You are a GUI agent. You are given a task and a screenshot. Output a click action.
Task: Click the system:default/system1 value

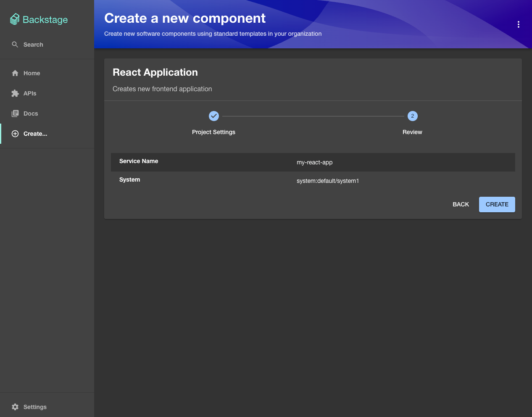tap(328, 181)
